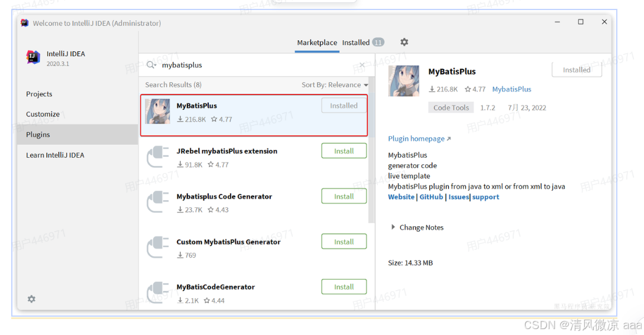Open Learn IntelliJ IDEA in the sidebar
Image resolution: width=644 pixels, height=335 pixels.
click(x=55, y=155)
